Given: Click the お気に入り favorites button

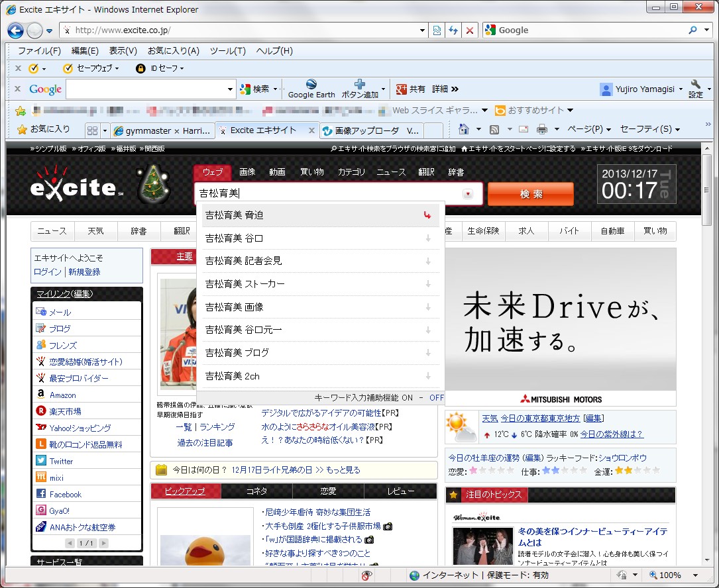Looking at the screenshot, I should (43, 130).
